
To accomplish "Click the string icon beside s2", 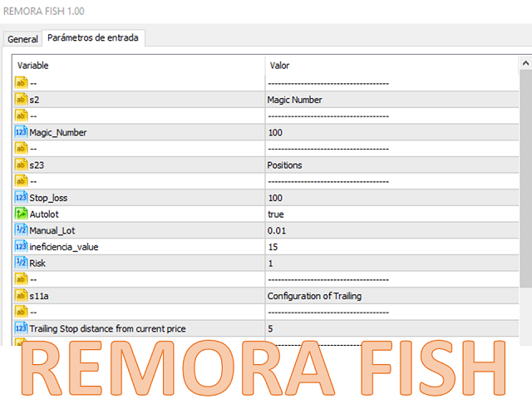I will (21, 100).
